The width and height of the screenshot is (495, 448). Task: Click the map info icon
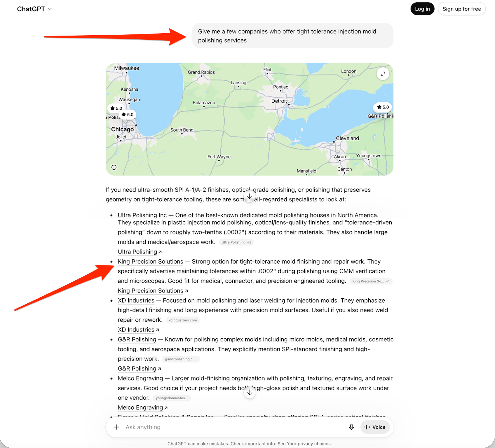(114, 167)
